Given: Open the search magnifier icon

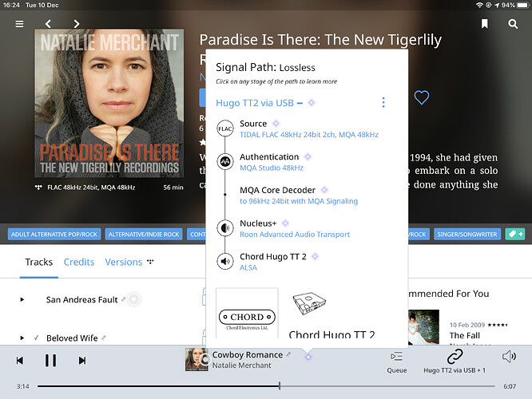Looking at the screenshot, I should (x=513, y=24).
